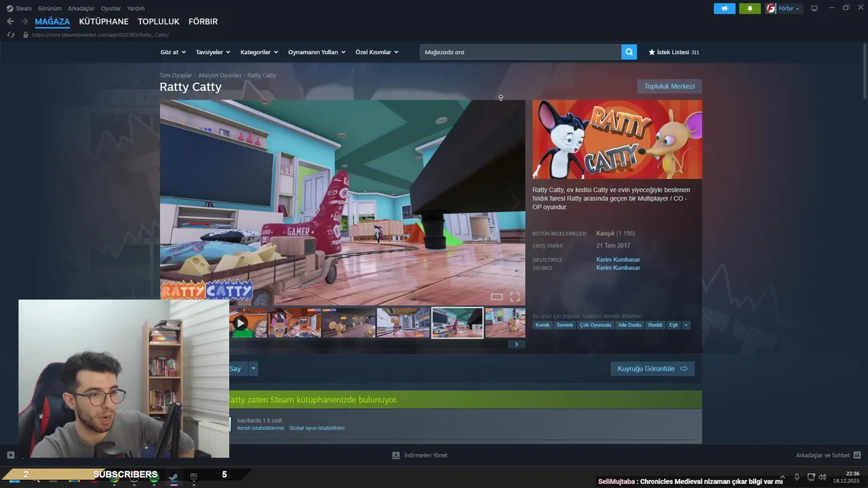Open the friends and chat icon
This screenshot has width=868, height=488.
click(857, 455)
